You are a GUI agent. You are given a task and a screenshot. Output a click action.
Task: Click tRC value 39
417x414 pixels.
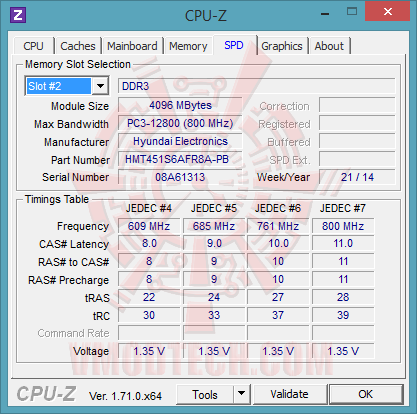coord(343,315)
